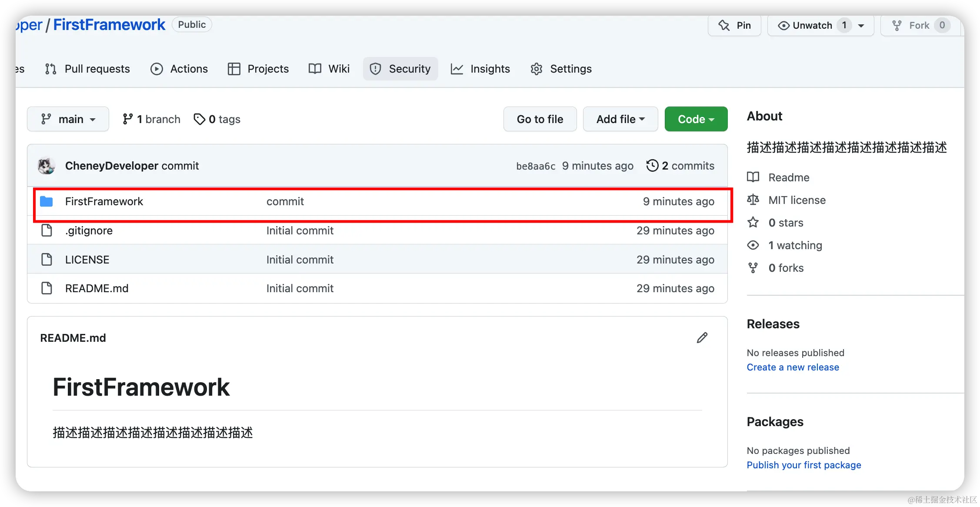Expand the main branch selector dropdown
The width and height of the screenshot is (980, 507).
(68, 119)
